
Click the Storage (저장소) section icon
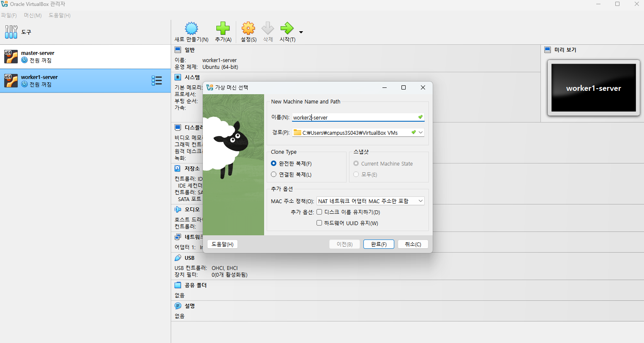178,169
